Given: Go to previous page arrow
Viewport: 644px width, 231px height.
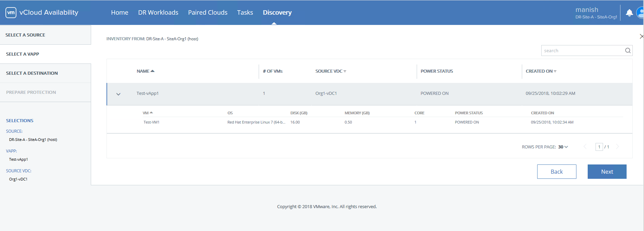Looking at the screenshot, I should coord(585,147).
